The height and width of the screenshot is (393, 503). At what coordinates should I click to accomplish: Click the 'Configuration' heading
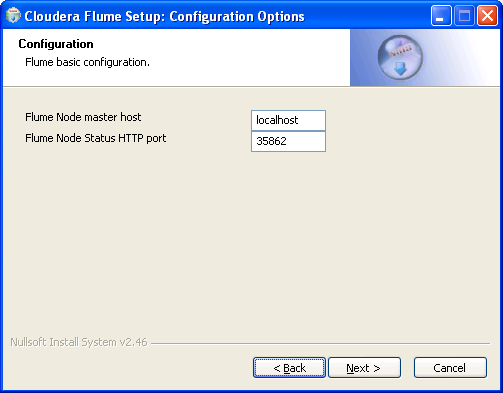56,44
